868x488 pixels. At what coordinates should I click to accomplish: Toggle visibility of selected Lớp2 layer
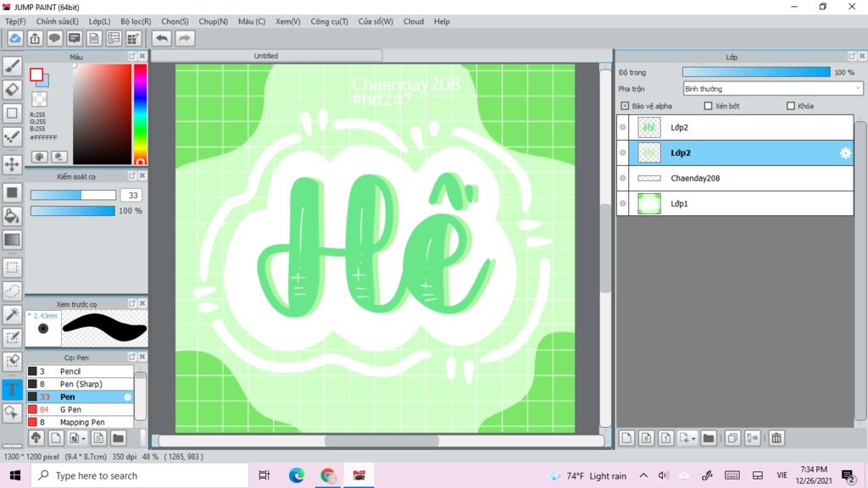[x=623, y=152]
